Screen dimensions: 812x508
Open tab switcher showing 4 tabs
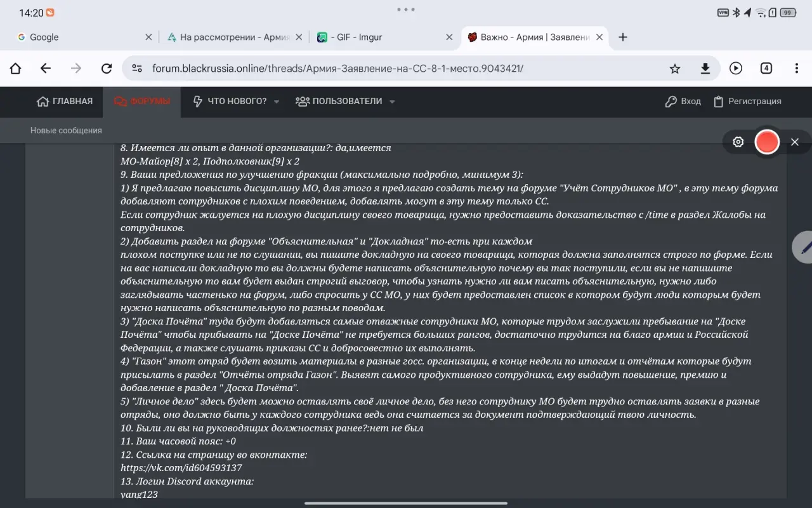766,69
